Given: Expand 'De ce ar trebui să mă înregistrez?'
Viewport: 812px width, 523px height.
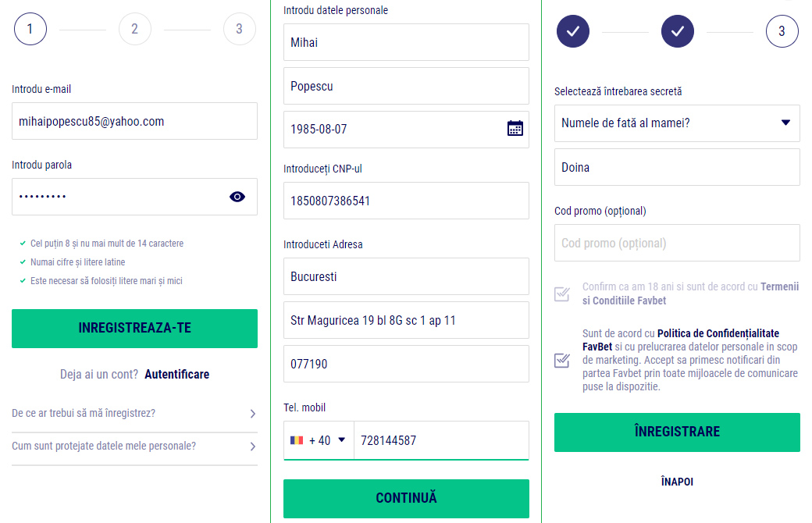Looking at the screenshot, I should coord(134,414).
